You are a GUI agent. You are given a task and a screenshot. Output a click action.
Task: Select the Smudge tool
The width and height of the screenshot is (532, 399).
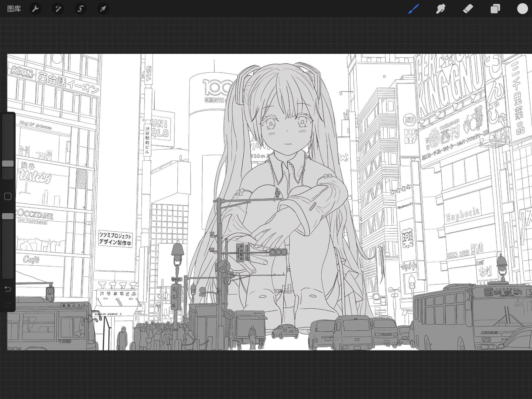[441, 9]
